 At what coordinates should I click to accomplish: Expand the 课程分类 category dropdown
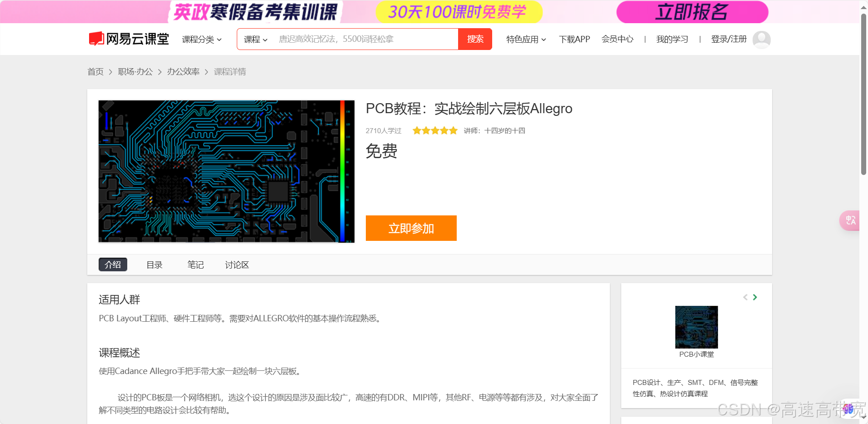(202, 40)
